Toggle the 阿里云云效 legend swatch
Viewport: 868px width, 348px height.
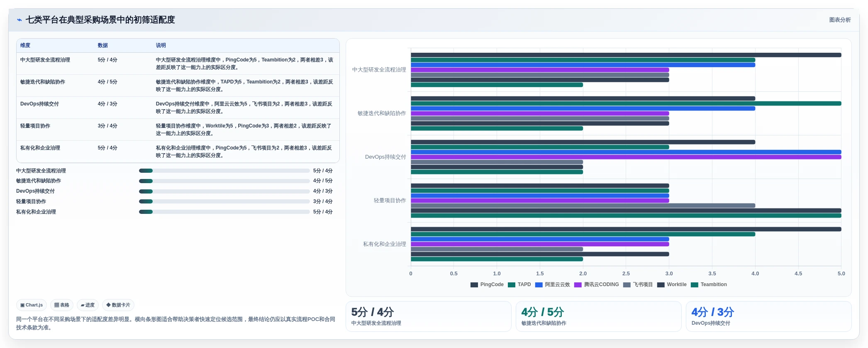coord(539,285)
